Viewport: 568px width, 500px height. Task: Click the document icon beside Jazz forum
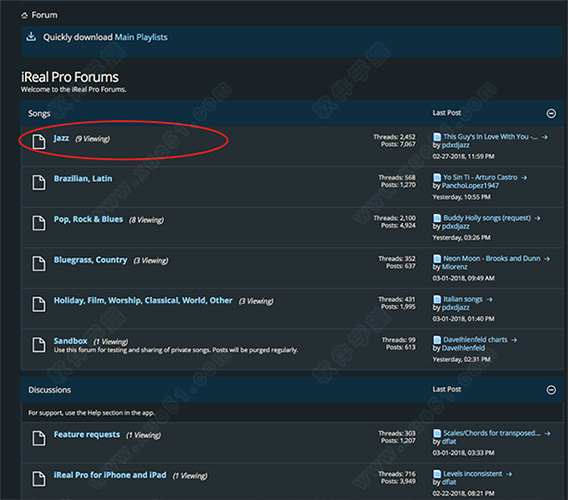point(39,141)
